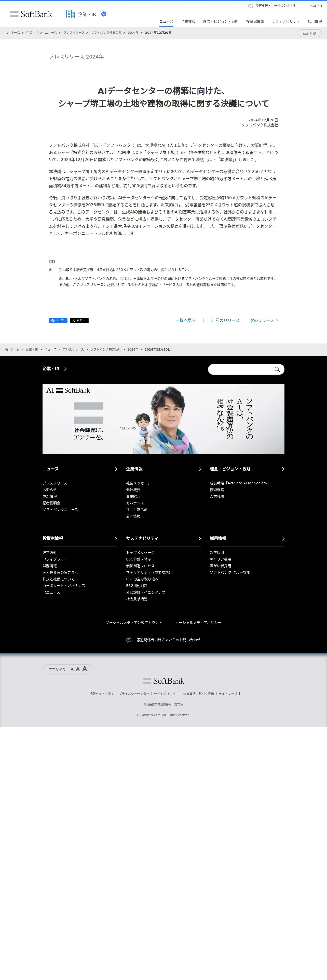Post the article with the X ポスト button
327x980 pixels.
coord(79,320)
